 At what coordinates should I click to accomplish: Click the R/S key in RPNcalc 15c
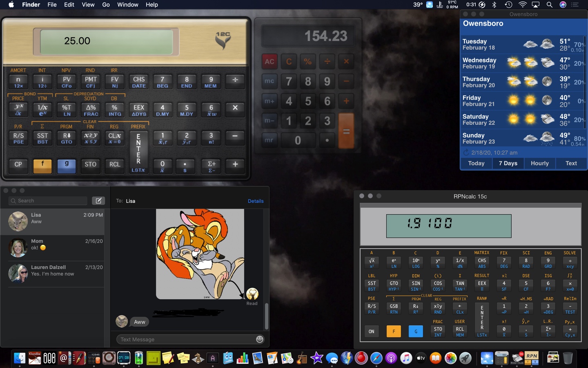[x=372, y=309]
